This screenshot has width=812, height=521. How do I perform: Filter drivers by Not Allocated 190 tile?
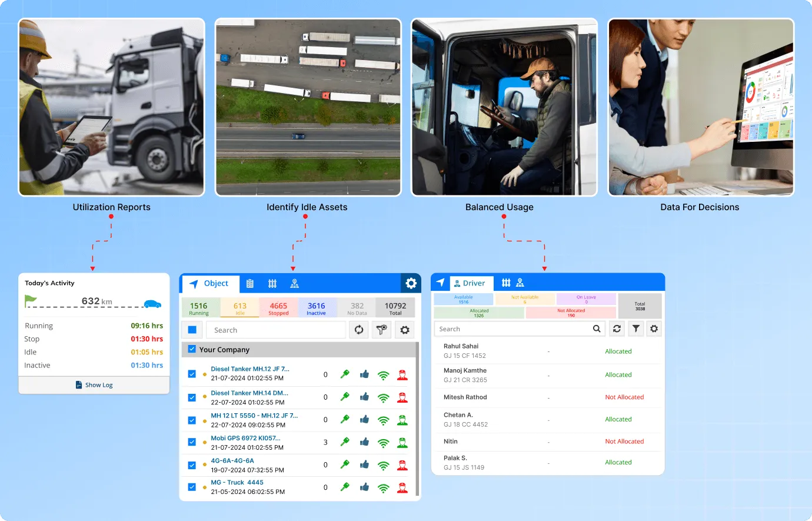point(571,313)
